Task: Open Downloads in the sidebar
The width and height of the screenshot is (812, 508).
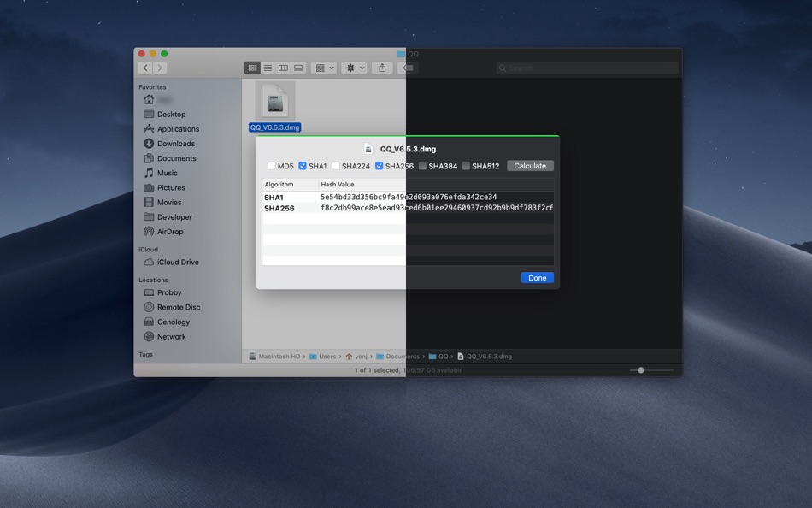Action: 169,144
